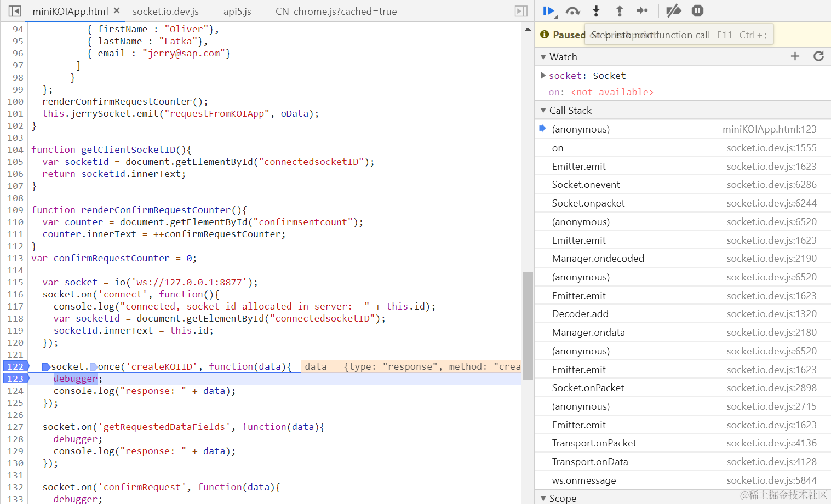Click the 'createKOIID' event string

[159, 366]
